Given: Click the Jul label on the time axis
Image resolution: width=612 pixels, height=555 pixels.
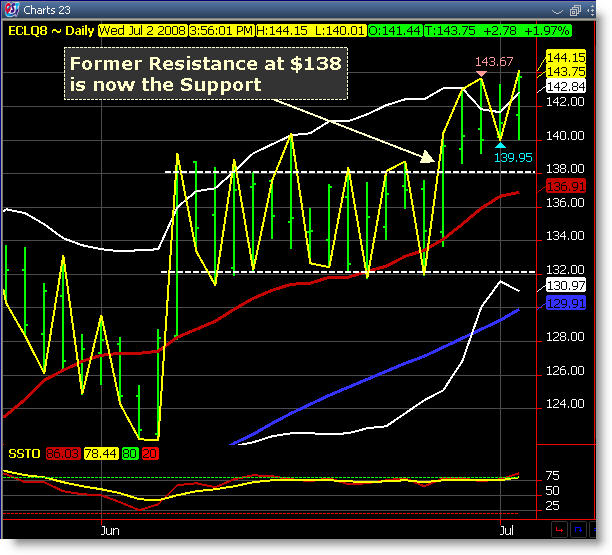Looking at the screenshot, I should (506, 530).
